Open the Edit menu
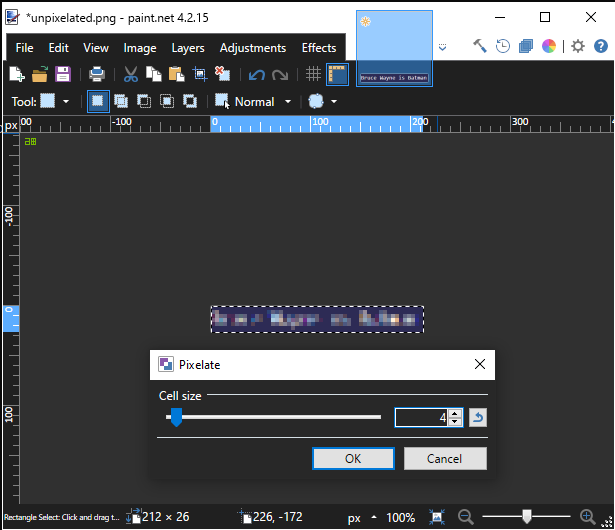This screenshot has height=530, width=615. (58, 48)
